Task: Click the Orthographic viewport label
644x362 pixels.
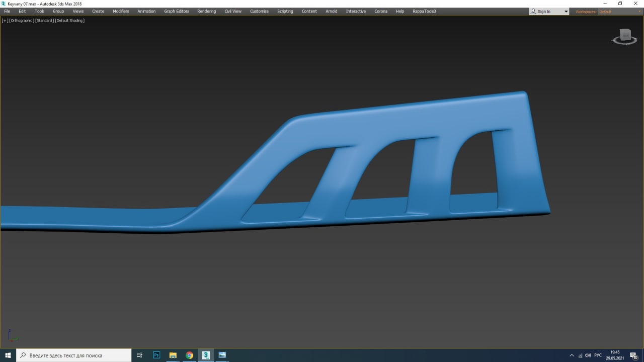Action: tap(22, 21)
